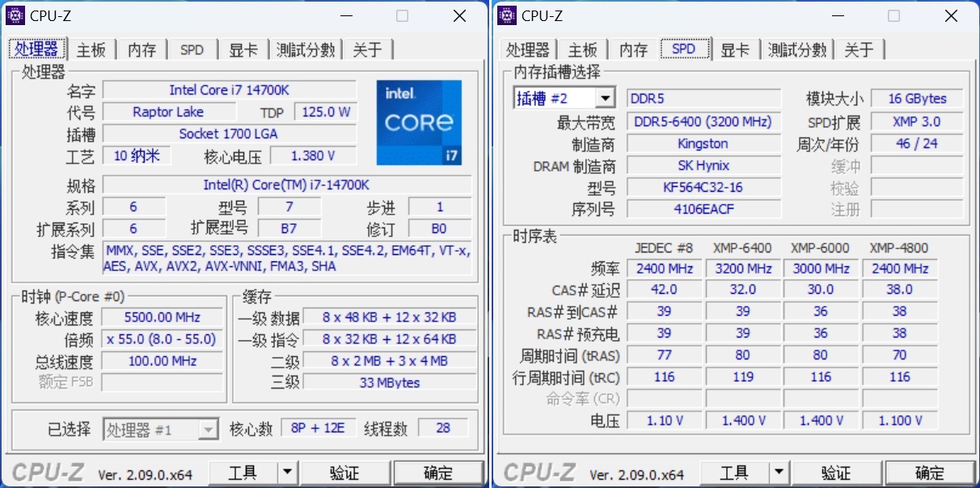
Task: Open 内存 tab in right window
Action: click(x=634, y=49)
